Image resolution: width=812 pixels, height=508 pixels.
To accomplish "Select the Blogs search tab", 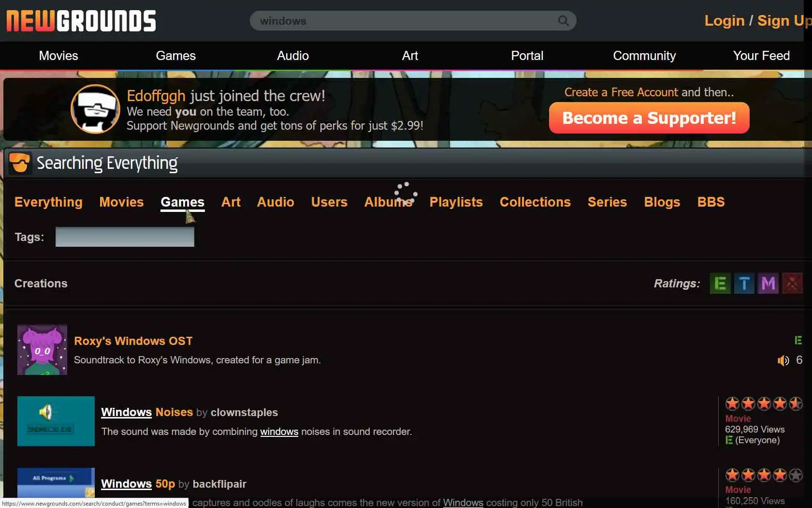I will 662,202.
